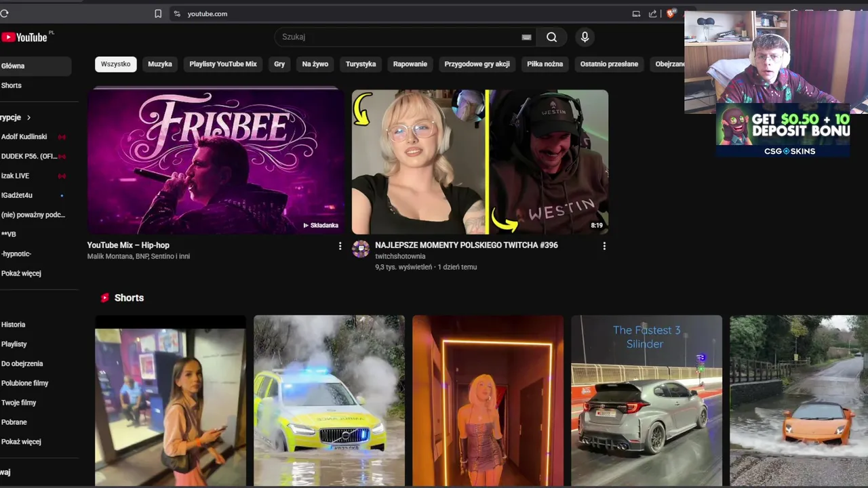Open twitchshotownia channel name link

tap(400, 256)
